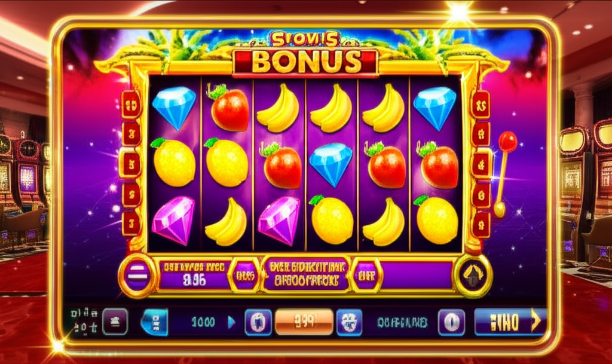Open the round purple hamburger menu button
612x364 pixels.
[137, 276]
